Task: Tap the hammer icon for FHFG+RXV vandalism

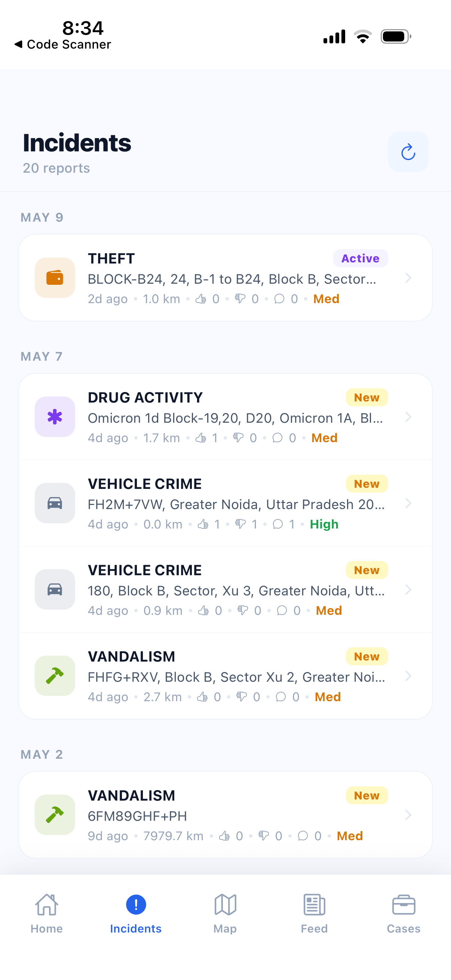Action: 55,676
